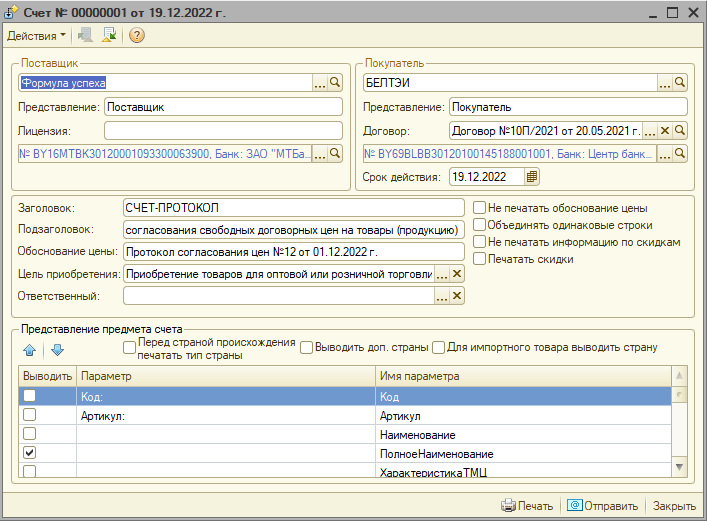This screenshot has height=522, width=707.
Task: Enable Не печатать обоснование цены checkbox
Action: click(480, 208)
